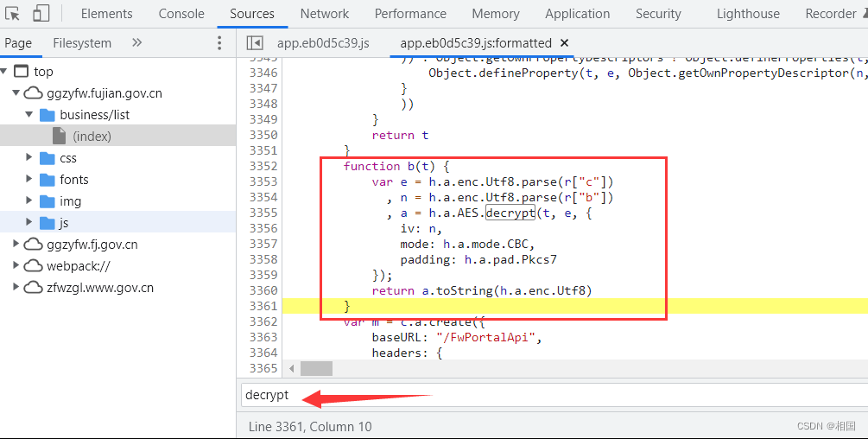Click 'mode: h.a.mode.CBC,' code line
The image size is (868, 439).
(x=467, y=245)
